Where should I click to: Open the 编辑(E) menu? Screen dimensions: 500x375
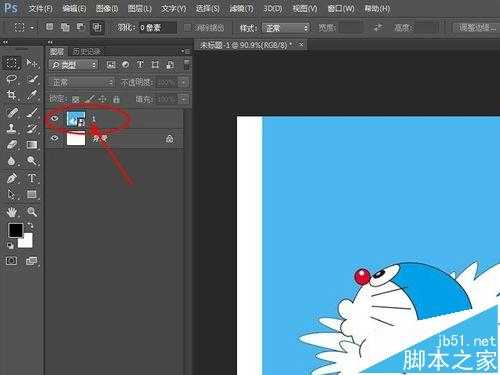[74, 8]
